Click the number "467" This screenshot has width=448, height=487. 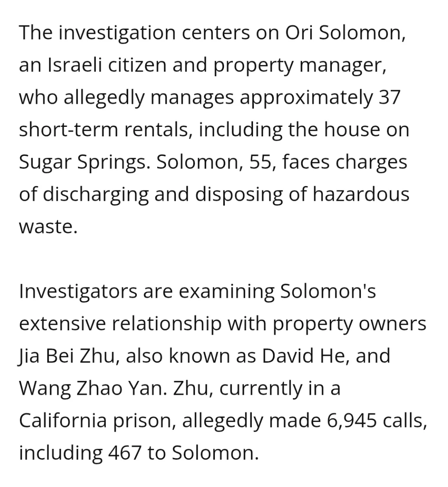(124, 453)
